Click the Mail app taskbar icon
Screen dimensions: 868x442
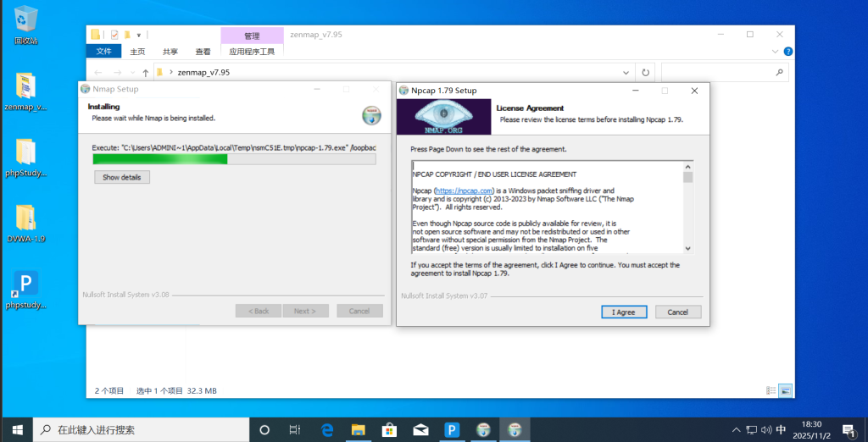420,429
